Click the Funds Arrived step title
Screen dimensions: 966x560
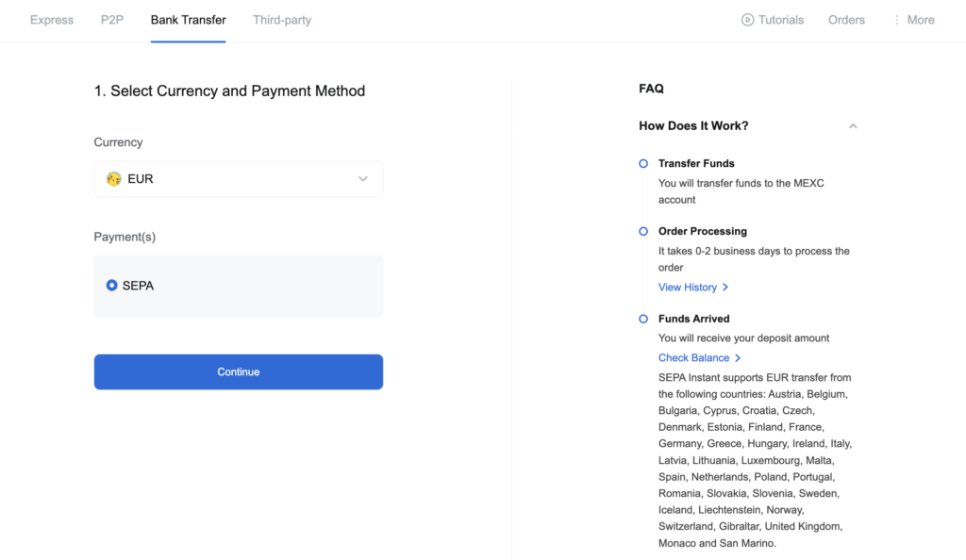[x=693, y=319]
